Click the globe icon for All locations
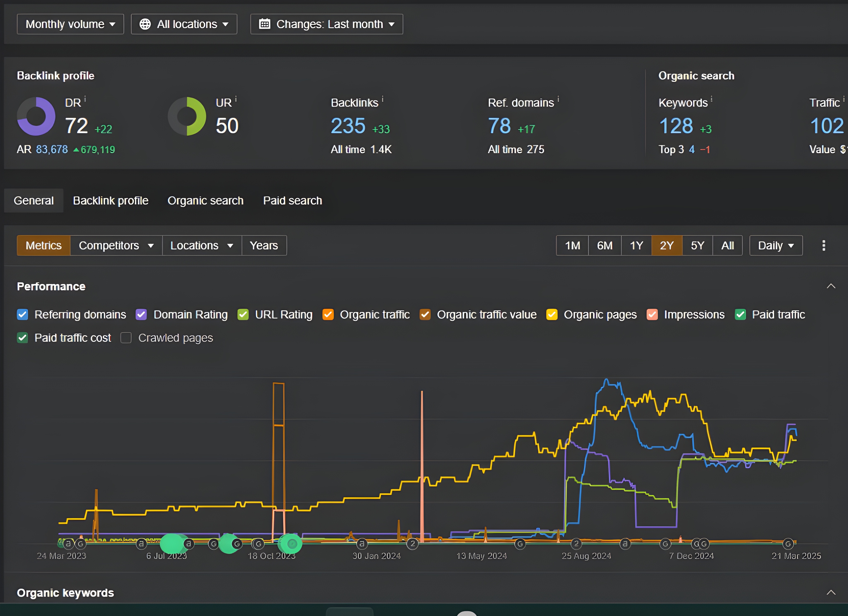Viewport: 848px width, 616px height. 145,24
